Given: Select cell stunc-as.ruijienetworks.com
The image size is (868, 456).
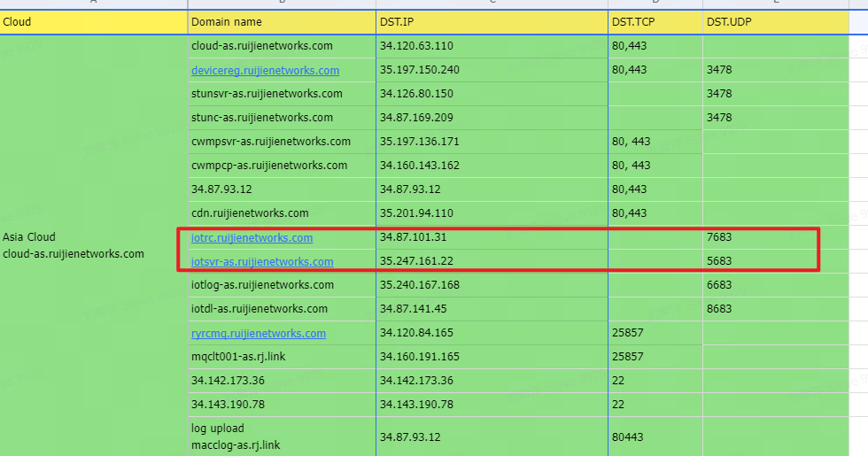Looking at the screenshot, I should tap(282, 117).
